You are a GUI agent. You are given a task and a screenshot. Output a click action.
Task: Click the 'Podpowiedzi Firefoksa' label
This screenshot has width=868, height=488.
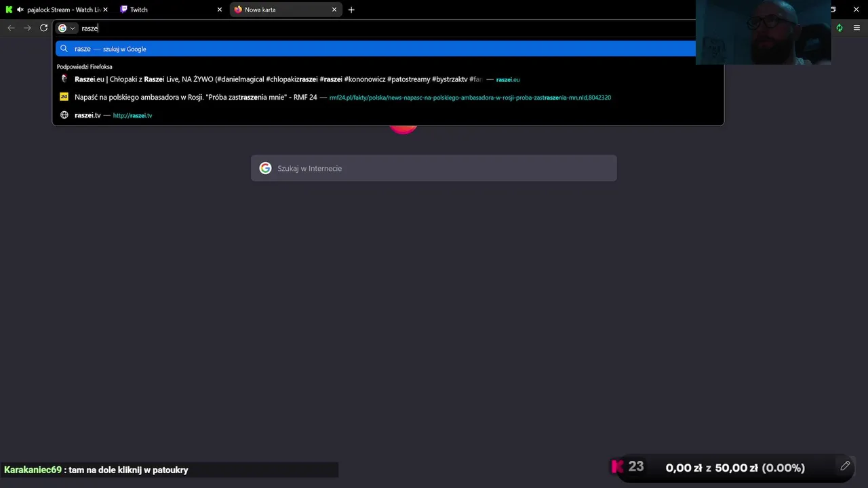84,66
